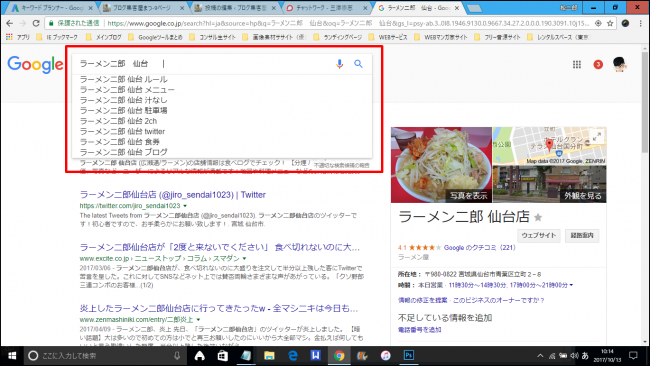Open the Microsoft Store taskbar icon
Viewport: 650px width, 366px height.
click(x=223, y=356)
